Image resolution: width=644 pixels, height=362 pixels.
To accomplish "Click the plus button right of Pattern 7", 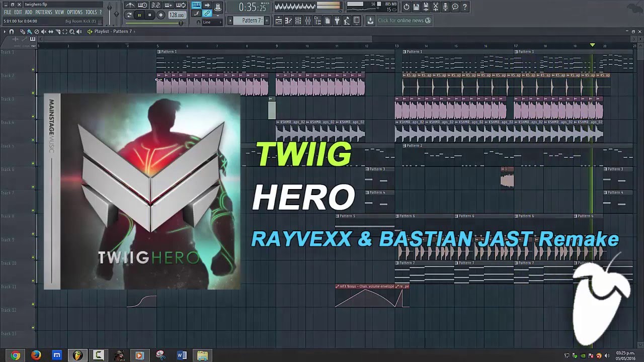I will (267, 21).
